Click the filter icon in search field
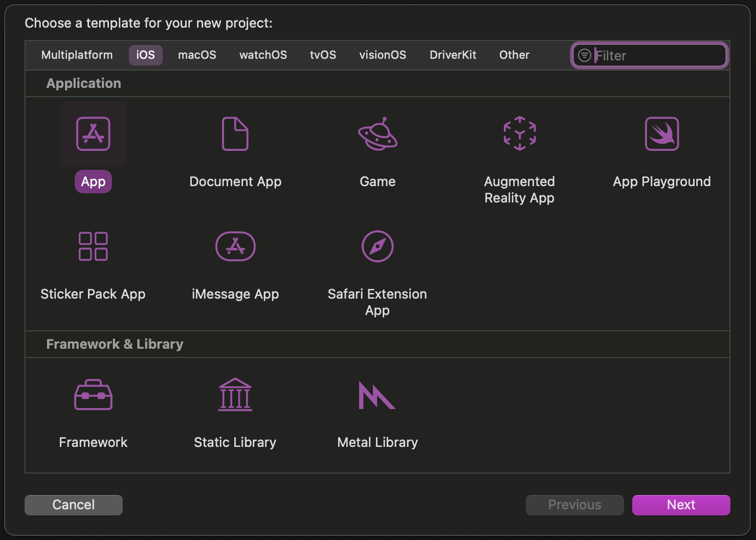This screenshot has width=756, height=540. click(584, 55)
